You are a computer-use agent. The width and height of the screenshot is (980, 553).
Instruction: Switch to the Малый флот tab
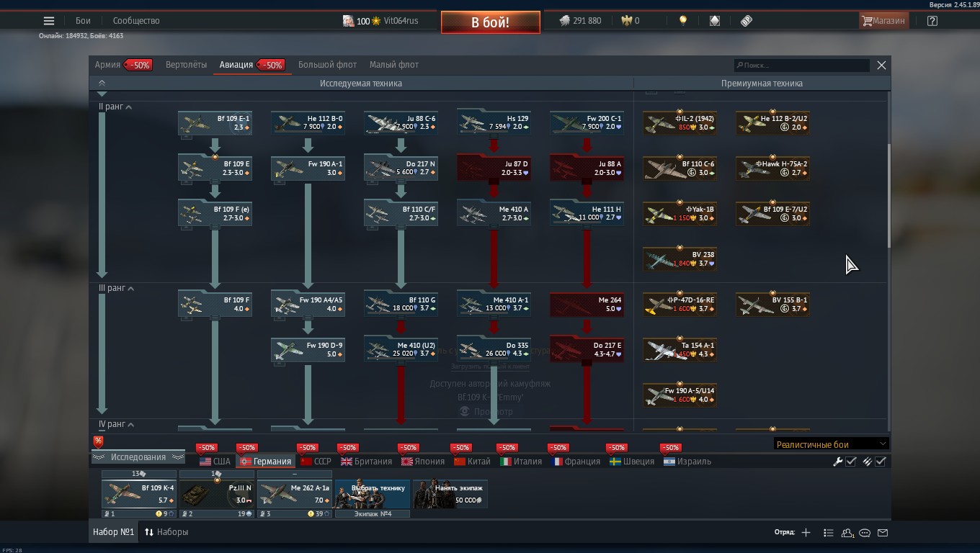tap(393, 65)
